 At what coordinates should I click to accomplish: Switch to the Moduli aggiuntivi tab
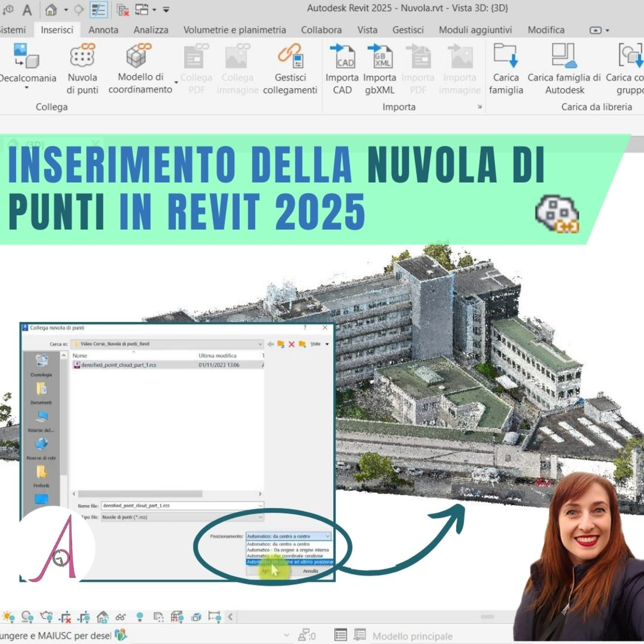(x=475, y=30)
